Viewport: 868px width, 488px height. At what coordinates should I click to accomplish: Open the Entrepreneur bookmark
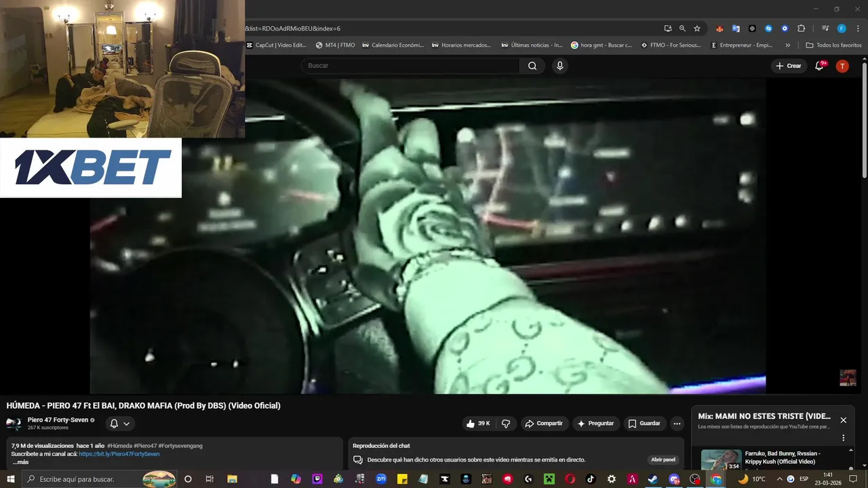coord(742,45)
